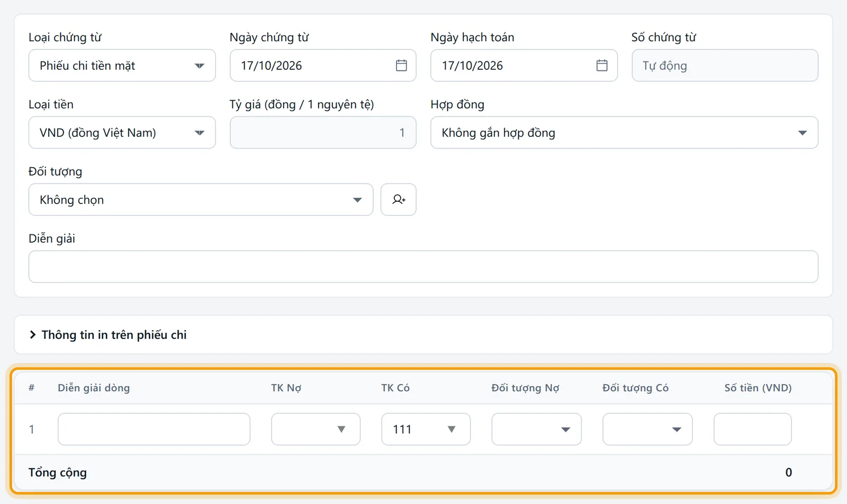Screen dimensions: 847x504
Task: Open the TK Nợ account dropdown
Action: pyautogui.click(x=316, y=429)
